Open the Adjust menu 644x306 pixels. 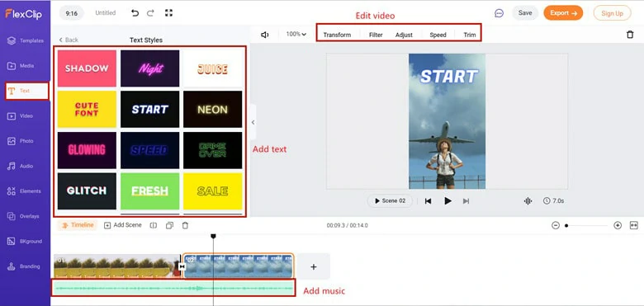(404, 35)
